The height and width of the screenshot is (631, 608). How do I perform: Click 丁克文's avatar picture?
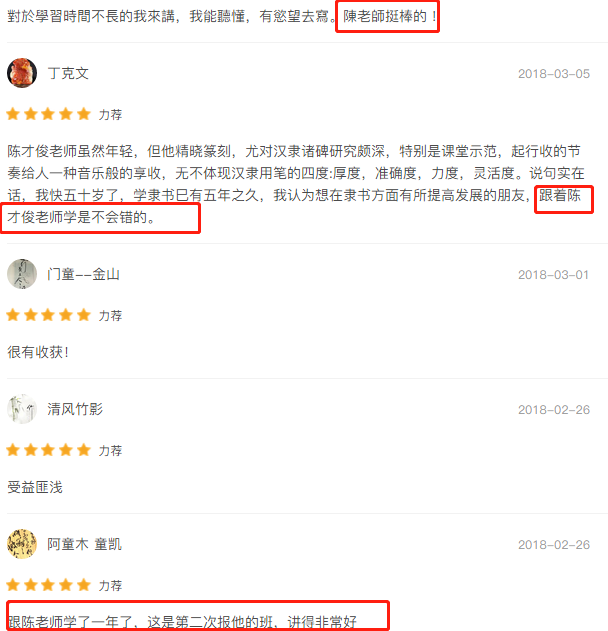coord(22,73)
